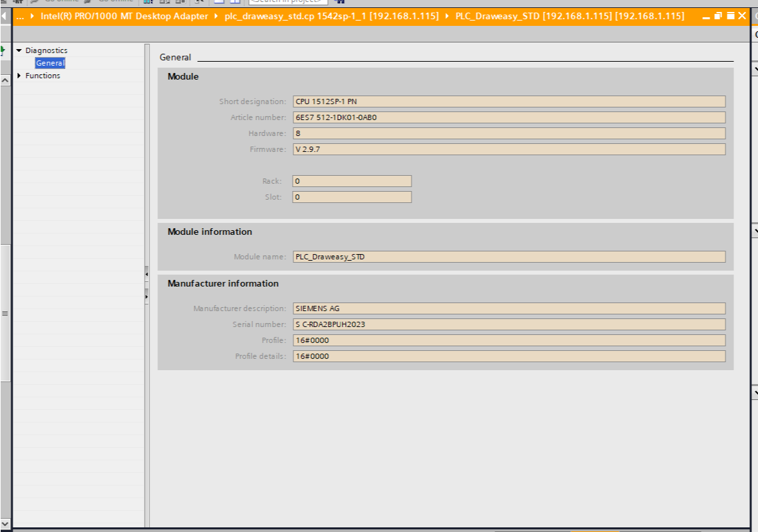Image resolution: width=758 pixels, height=532 pixels.
Task: Click the Short designation field CPU 1512SP-1 PN
Action: tap(509, 101)
